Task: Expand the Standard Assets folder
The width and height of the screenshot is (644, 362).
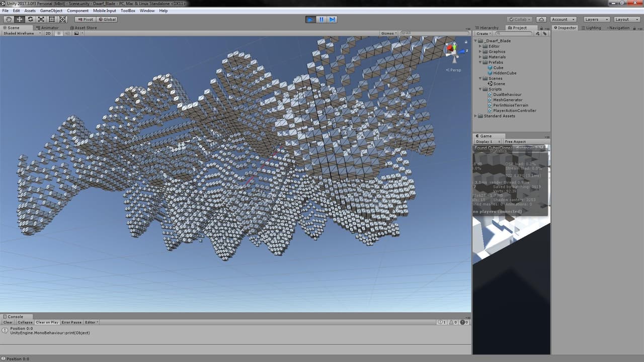Action: tap(475, 116)
